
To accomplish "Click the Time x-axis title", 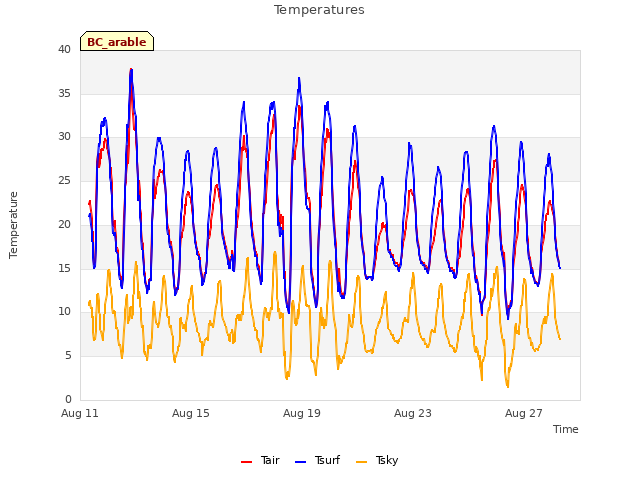I will point(565,429).
